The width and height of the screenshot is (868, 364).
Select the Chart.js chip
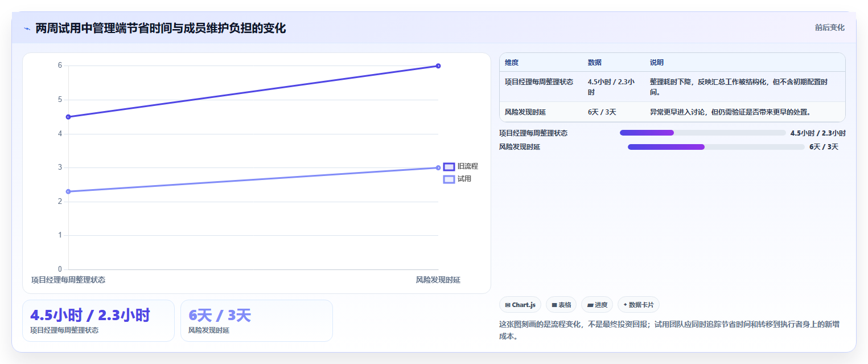[x=520, y=305]
